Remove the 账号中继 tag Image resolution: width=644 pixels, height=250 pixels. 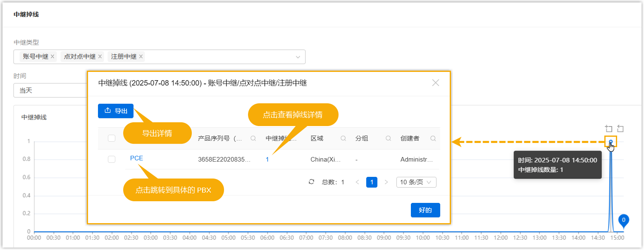tap(52, 57)
